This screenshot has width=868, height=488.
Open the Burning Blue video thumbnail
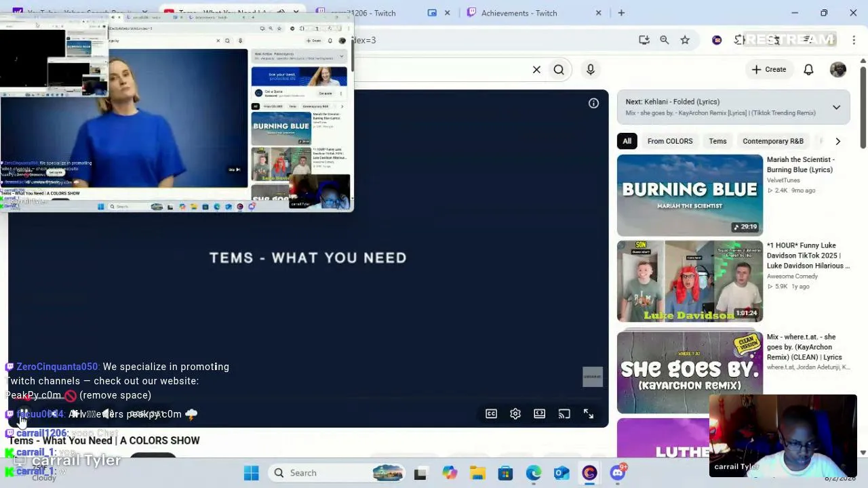click(690, 195)
